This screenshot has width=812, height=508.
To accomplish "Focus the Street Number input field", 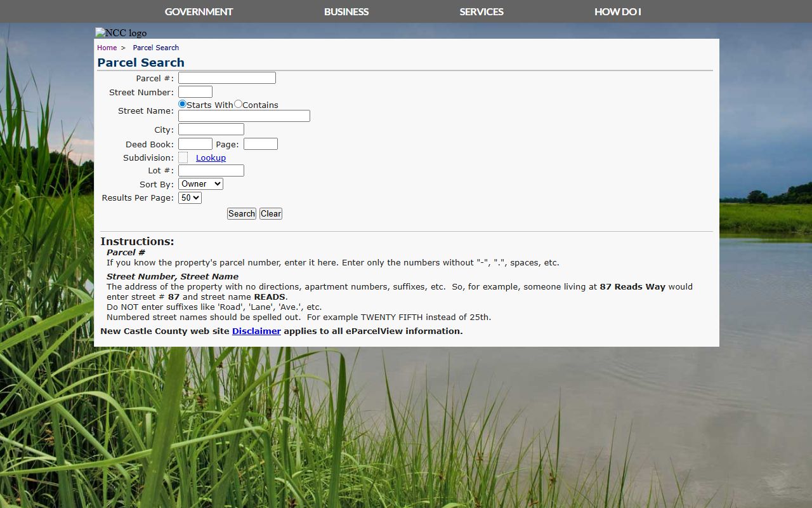I will click(195, 92).
